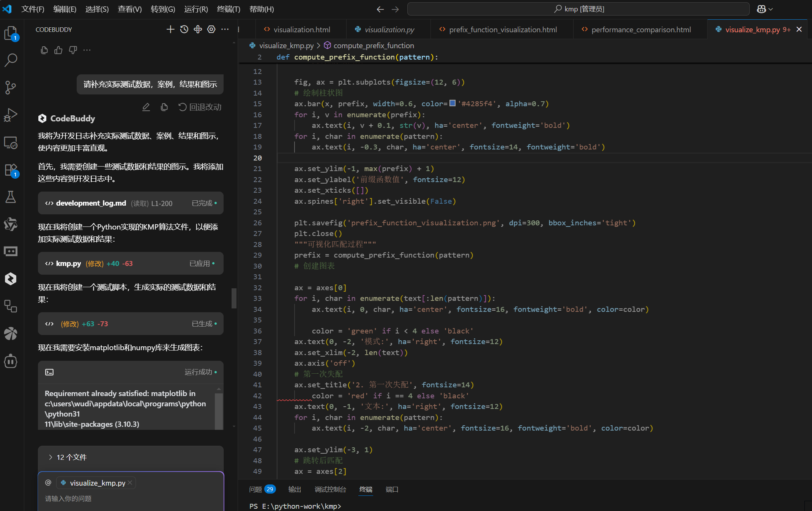The width and height of the screenshot is (812, 511).
Task: Start new CodeBuddy chat with plus icon
Action: (170, 29)
